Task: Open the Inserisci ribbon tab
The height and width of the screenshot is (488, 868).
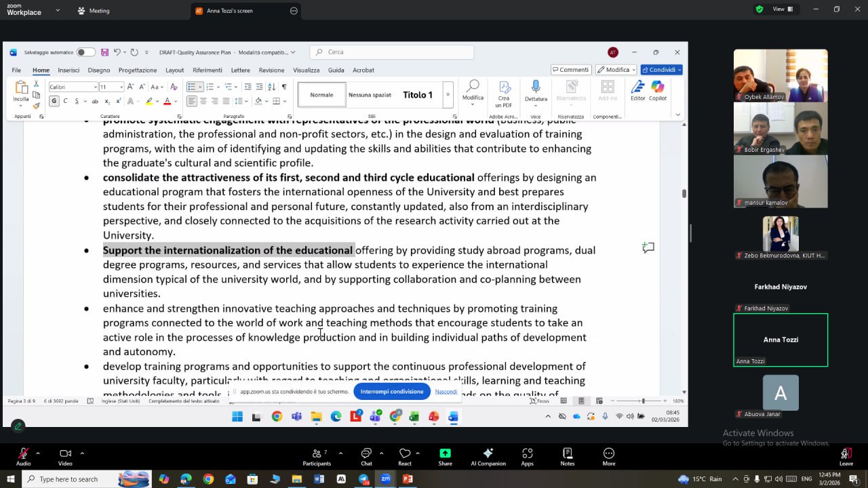Action: pos(68,70)
